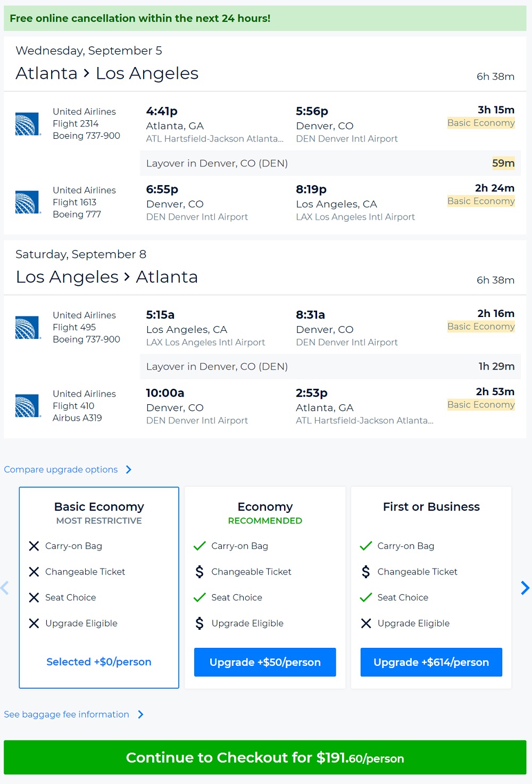Click the checkmark beside First or Business Seat Choice
532x784 pixels.
365,597
